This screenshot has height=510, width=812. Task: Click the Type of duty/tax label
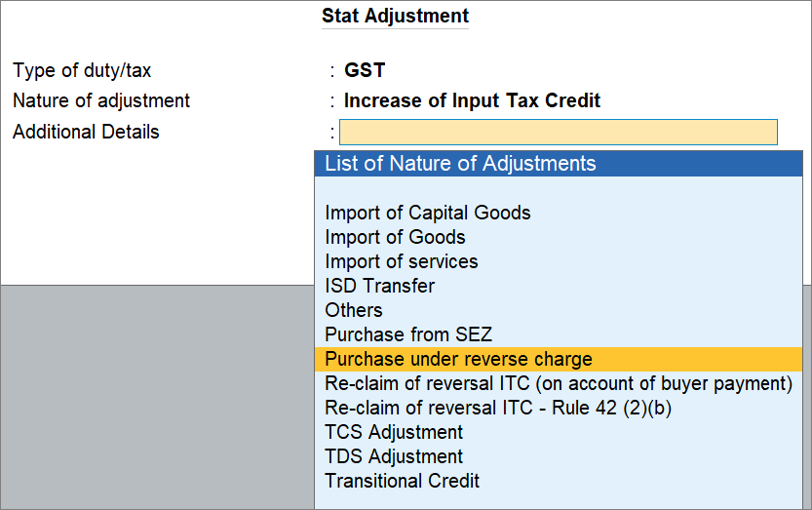[x=82, y=70]
